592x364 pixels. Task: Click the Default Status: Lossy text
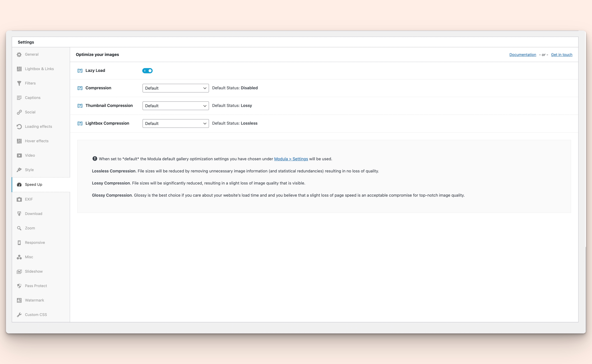[232, 106]
